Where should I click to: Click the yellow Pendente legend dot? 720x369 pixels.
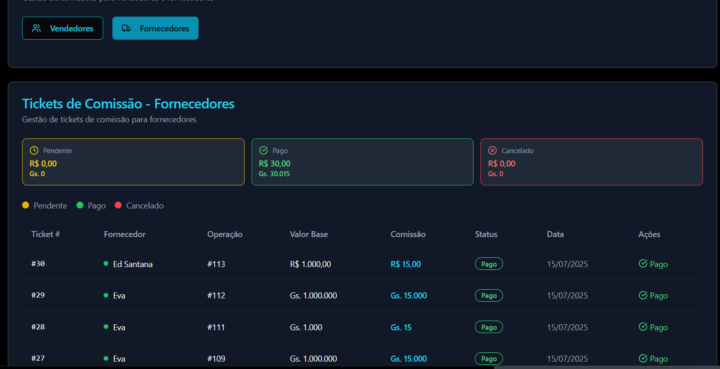click(x=26, y=205)
